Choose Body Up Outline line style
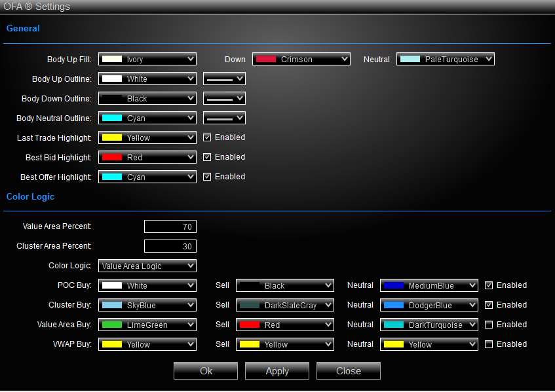 click(x=224, y=79)
